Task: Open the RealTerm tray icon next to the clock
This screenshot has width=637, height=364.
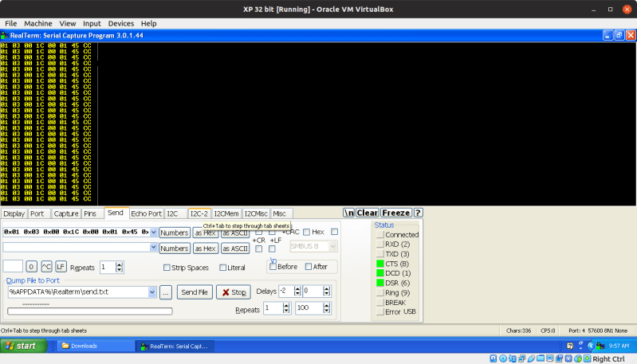Action: pyautogui.click(x=600, y=346)
